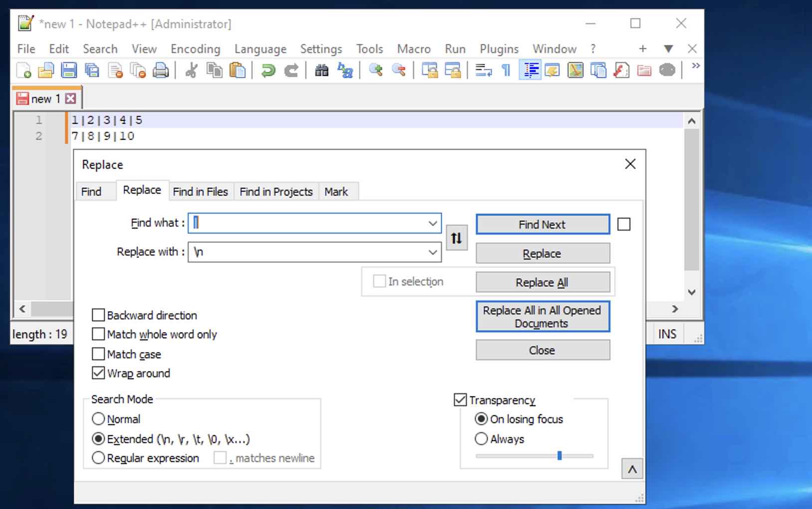This screenshot has height=509, width=812.
Task: Uncheck the Wrap around option
Action: coord(98,373)
